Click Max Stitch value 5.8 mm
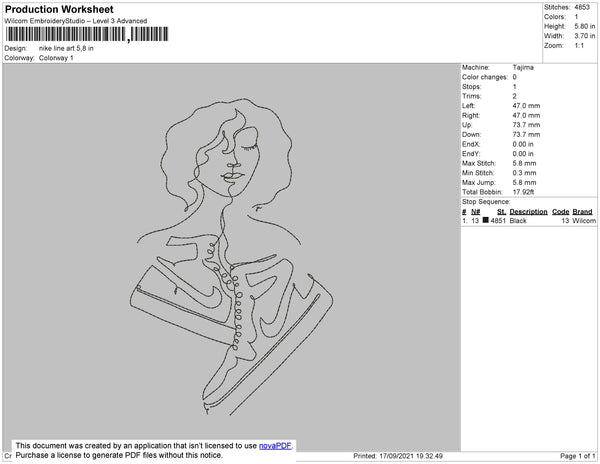 point(524,163)
